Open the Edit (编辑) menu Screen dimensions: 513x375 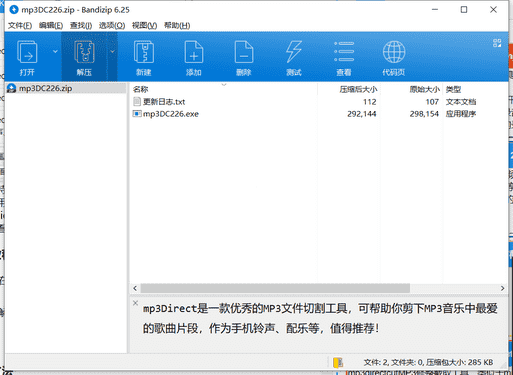51,25
